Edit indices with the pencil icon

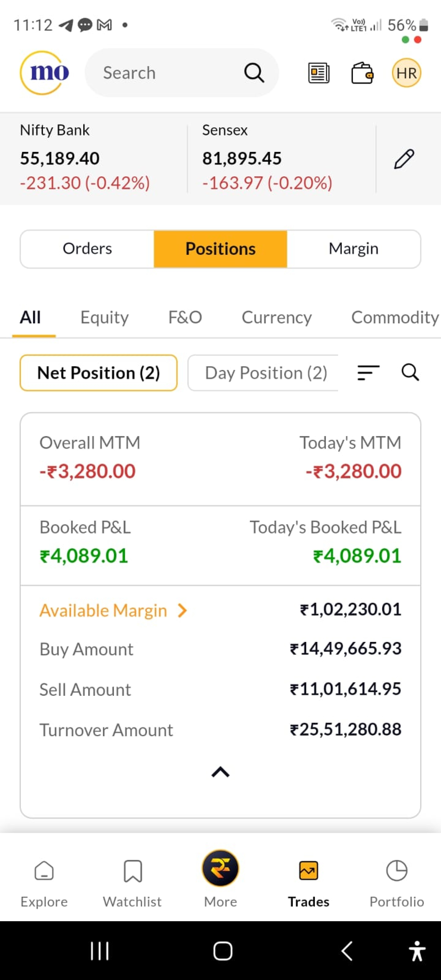point(404,159)
